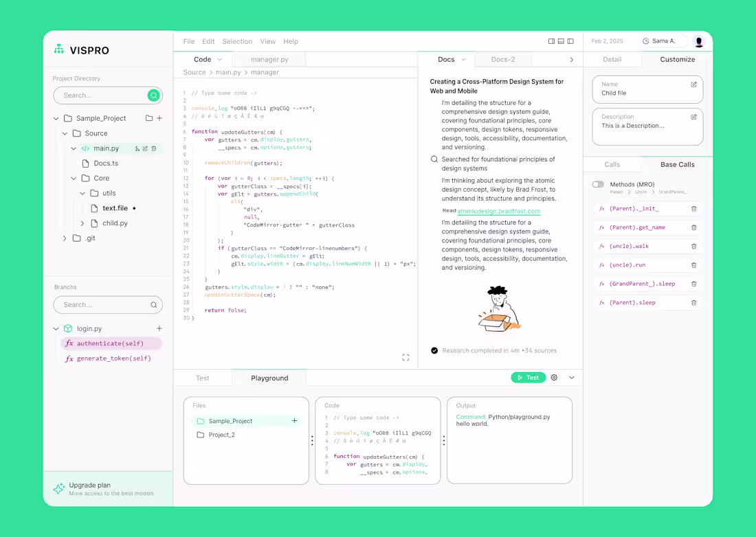Screen dimensions: 756x537
Task: Click 'manager' in the breadcrumb path
Action: pyautogui.click(x=265, y=72)
